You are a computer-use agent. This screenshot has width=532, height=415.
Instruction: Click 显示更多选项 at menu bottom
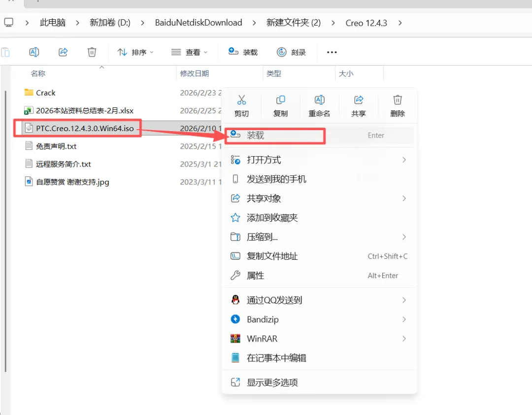(319, 382)
